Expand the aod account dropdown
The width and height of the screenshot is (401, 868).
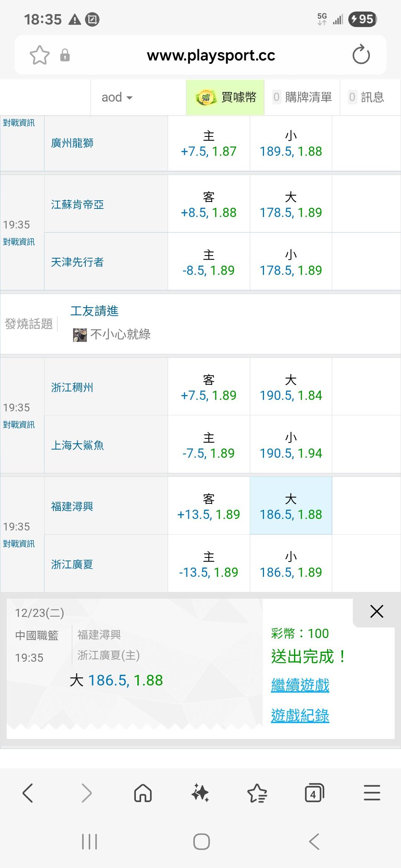coord(117,98)
